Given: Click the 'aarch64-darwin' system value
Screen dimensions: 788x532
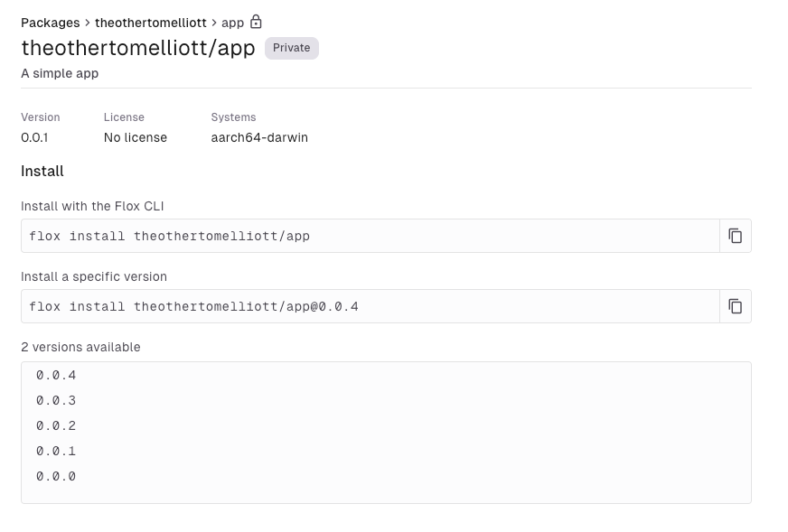Looking at the screenshot, I should [259, 137].
